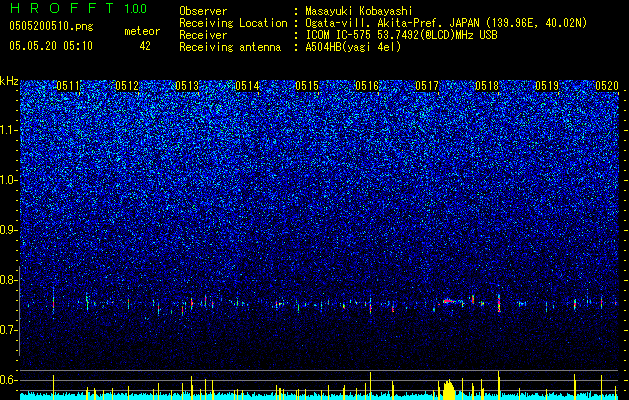Click the time marker 0513

click(x=187, y=86)
